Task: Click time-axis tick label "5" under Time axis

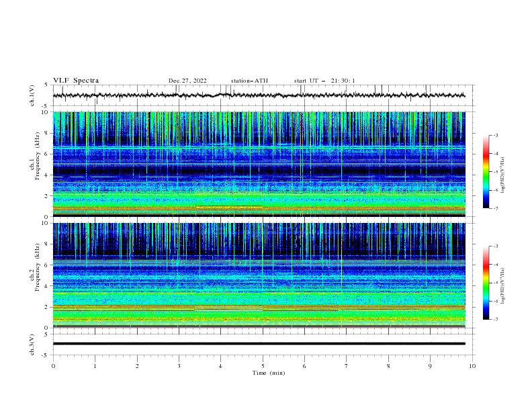Action: click(x=263, y=366)
